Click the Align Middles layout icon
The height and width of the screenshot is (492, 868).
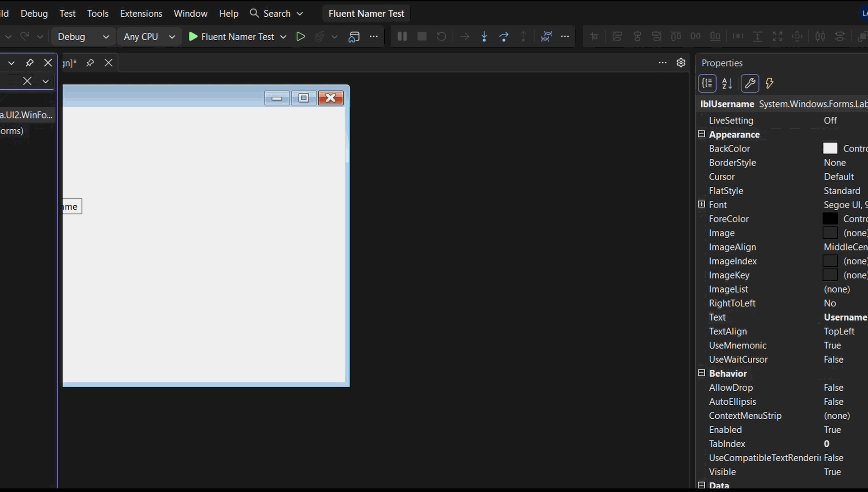click(x=696, y=37)
